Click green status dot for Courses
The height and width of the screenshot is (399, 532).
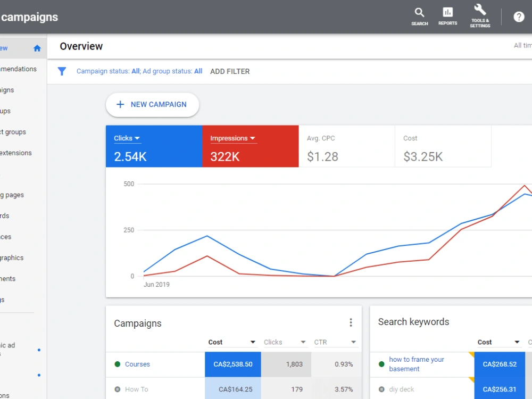point(118,364)
